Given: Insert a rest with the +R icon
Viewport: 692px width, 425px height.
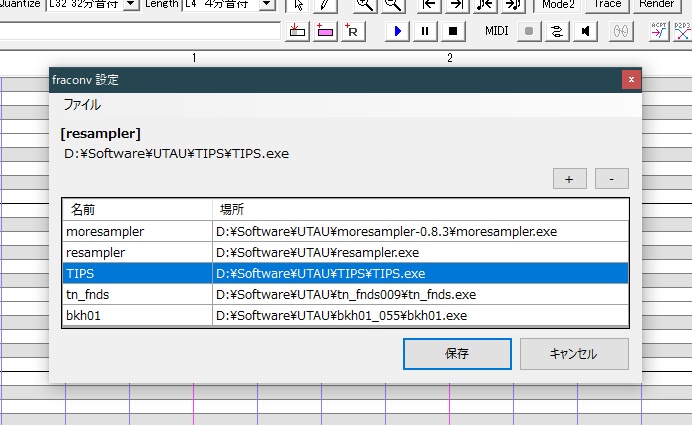Looking at the screenshot, I should click(353, 31).
